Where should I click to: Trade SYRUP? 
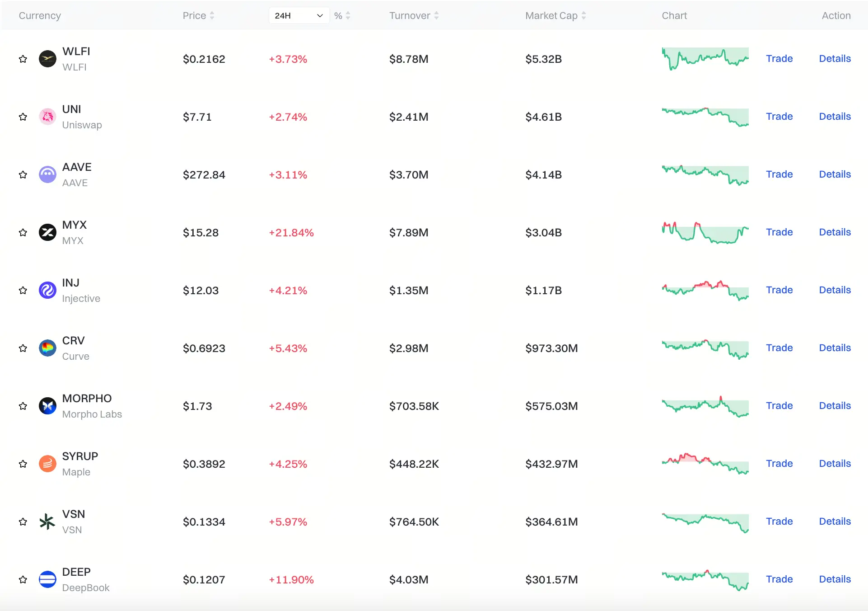pyautogui.click(x=779, y=464)
